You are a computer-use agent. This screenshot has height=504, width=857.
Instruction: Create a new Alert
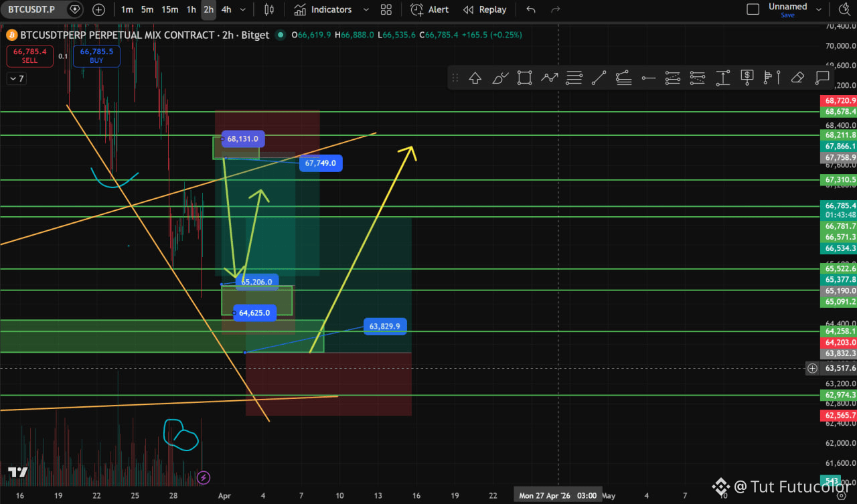(430, 9)
